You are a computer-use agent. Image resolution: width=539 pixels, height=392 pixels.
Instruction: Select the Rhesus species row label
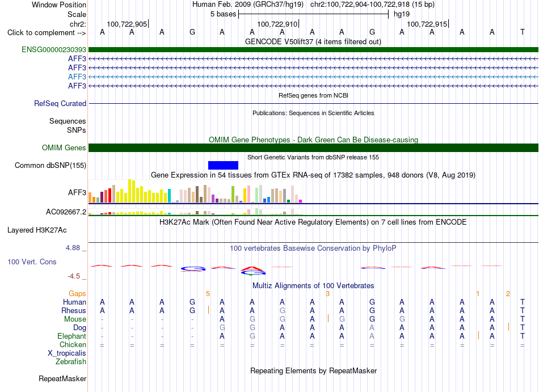[74, 311]
